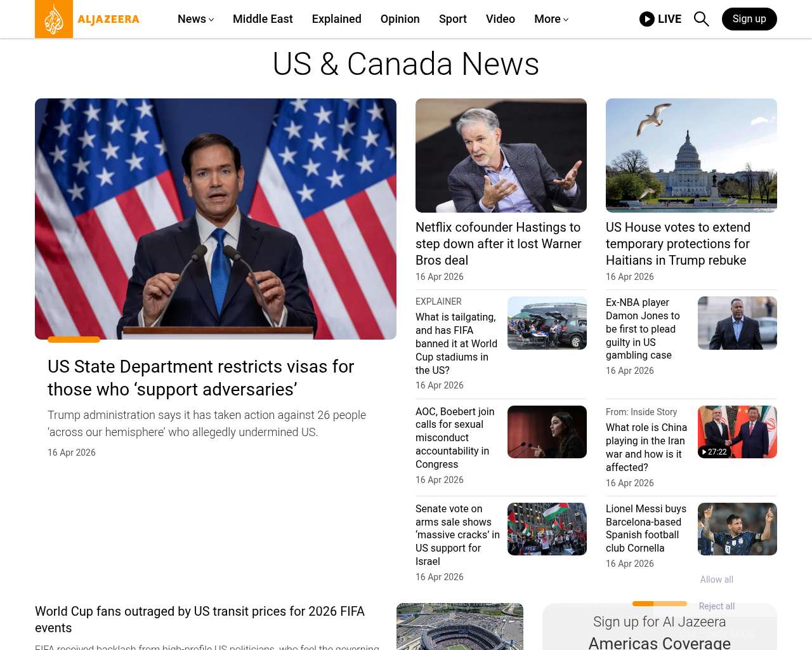Open the Lionel Messi photo thumbnail
This screenshot has height=650, width=812.
tap(737, 529)
